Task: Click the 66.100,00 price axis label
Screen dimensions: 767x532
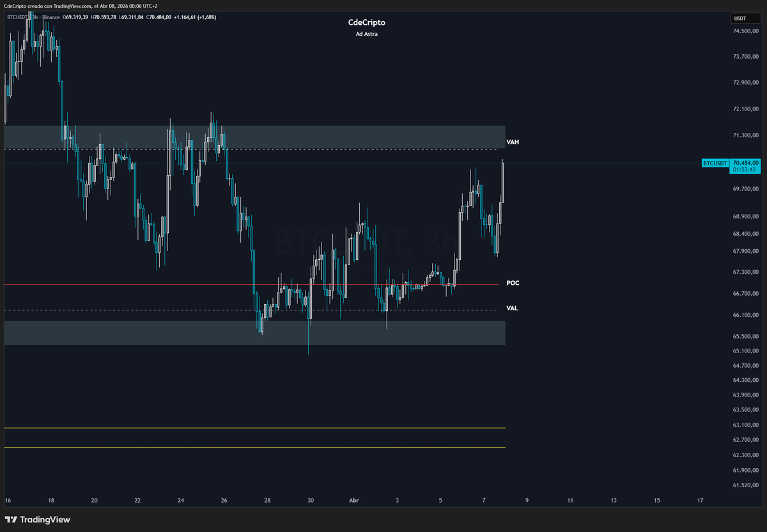Action: coord(745,315)
